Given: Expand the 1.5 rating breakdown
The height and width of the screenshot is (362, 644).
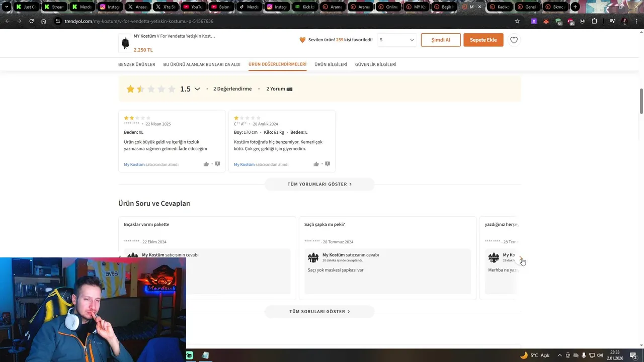Looking at the screenshot, I should coord(197,89).
